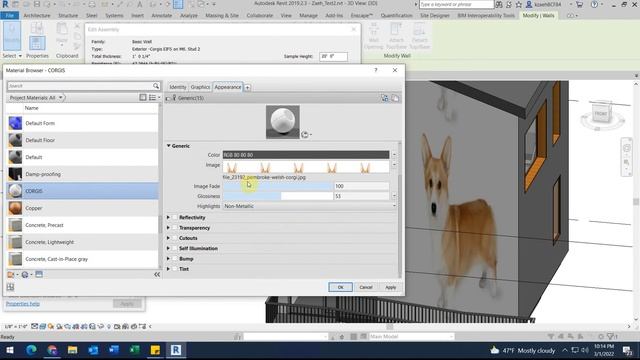The image size is (640, 360).
Task: Open Word from the taskbar
Action: click(x=114, y=350)
